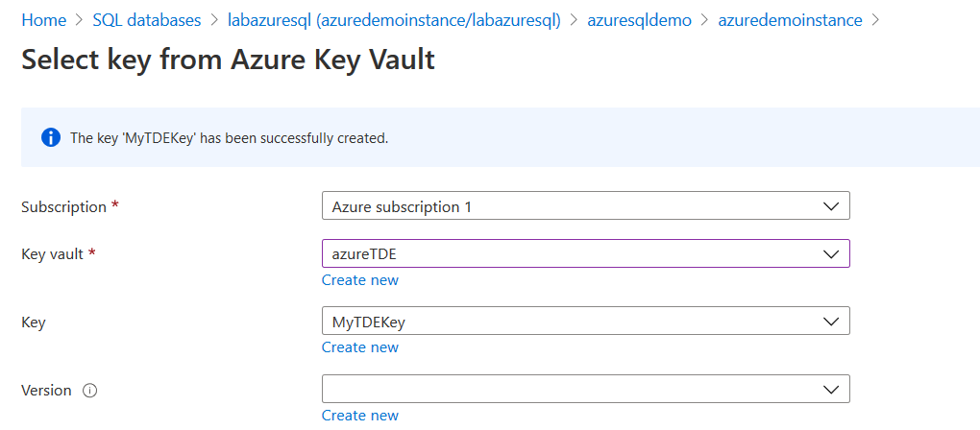The height and width of the screenshot is (430, 980).
Task: Navigate to SQL databases breadcrumb
Action: click(147, 19)
